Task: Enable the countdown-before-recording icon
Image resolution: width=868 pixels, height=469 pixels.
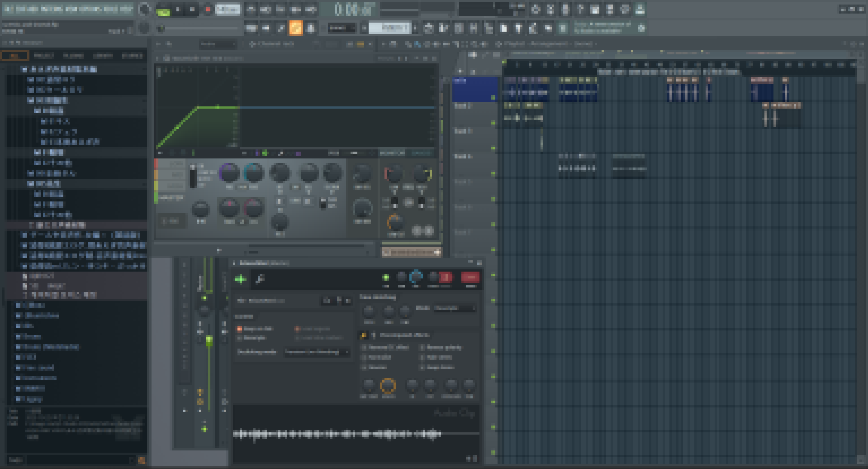Action: pos(280,9)
